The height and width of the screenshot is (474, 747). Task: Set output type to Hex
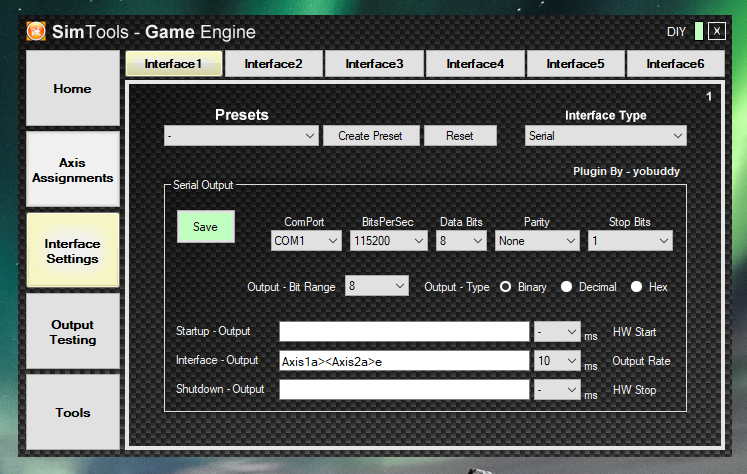pos(637,287)
